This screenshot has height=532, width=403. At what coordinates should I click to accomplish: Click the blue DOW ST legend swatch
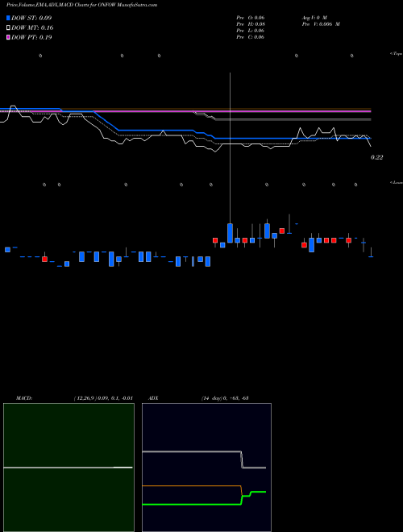[8, 18]
